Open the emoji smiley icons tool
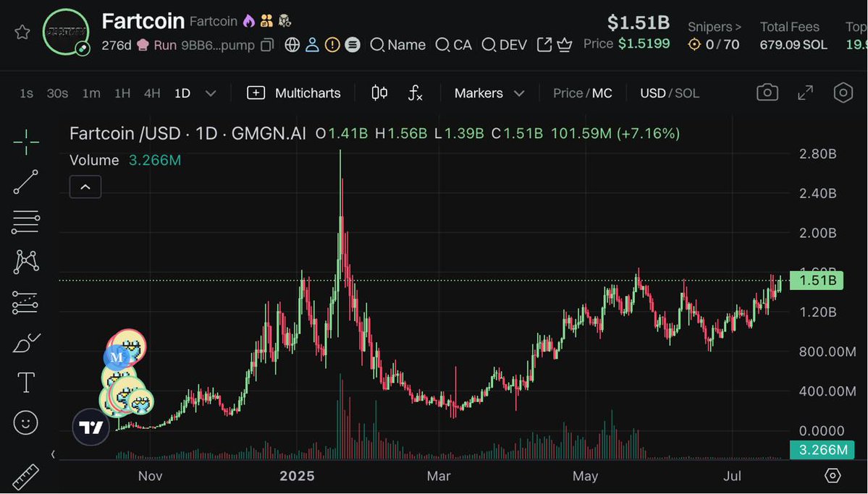The width and height of the screenshot is (868, 494). click(x=26, y=423)
